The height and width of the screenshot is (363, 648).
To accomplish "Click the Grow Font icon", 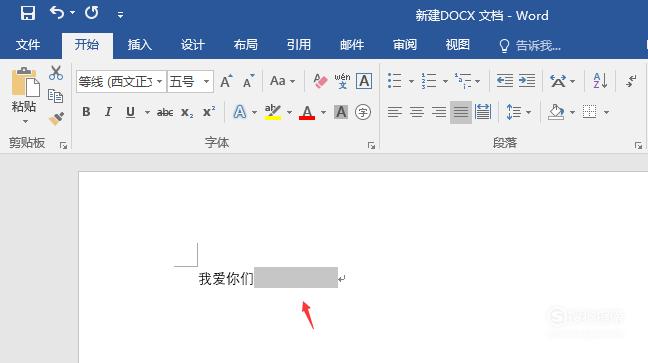I will click(x=226, y=81).
